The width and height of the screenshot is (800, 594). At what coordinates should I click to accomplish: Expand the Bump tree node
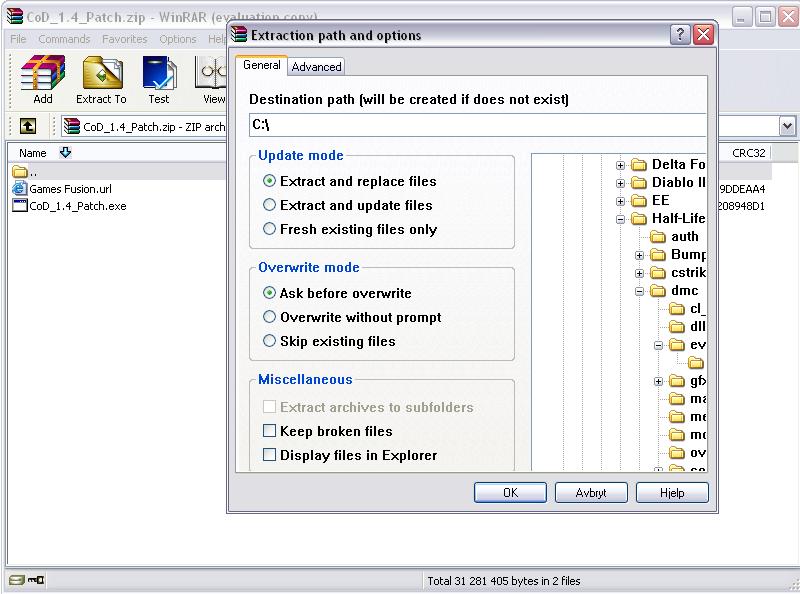click(x=639, y=255)
